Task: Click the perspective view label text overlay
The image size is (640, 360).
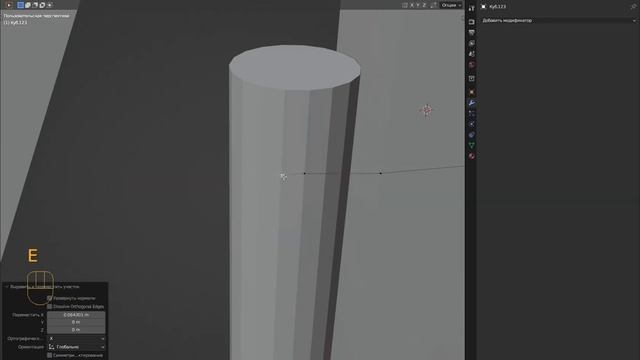Action: 36,16
